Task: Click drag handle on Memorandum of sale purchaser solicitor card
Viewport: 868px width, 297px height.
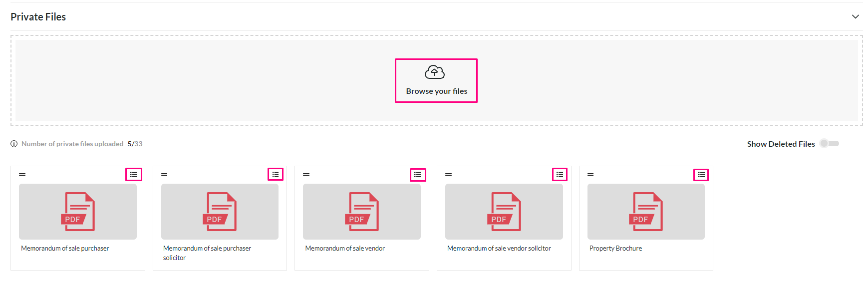Action: [x=164, y=174]
